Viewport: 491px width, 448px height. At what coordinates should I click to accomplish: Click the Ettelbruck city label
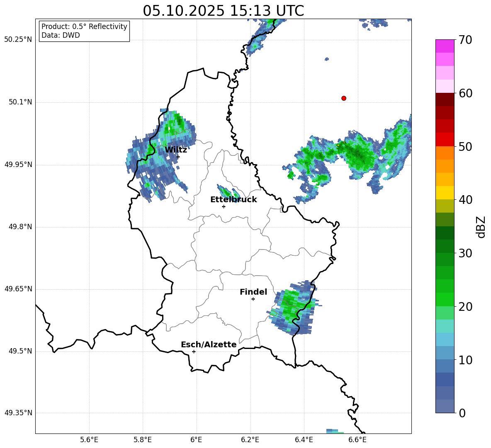pos(233,200)
